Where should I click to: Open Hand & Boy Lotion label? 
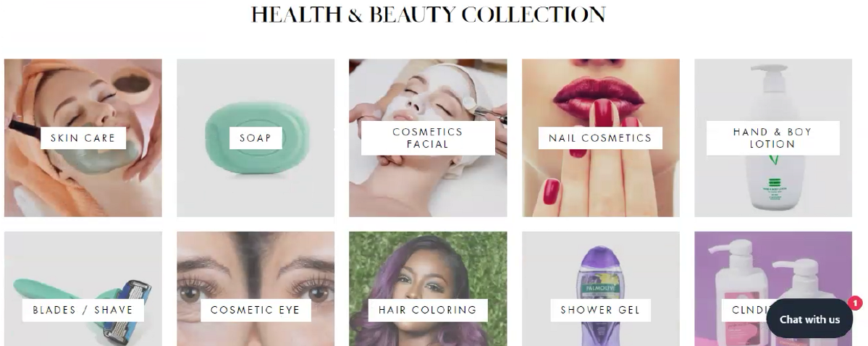(772, 138)
